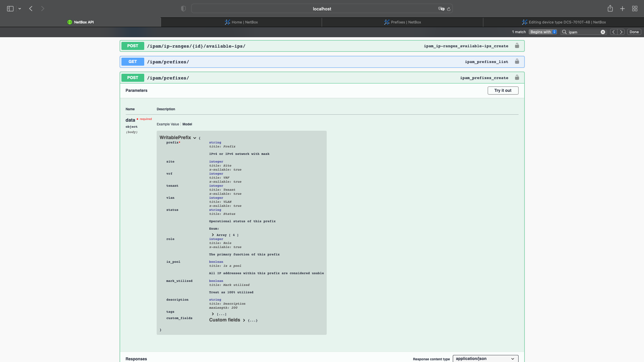Click the "Try it out" button
The height and width of the screenshot is (362, 644).
pyautogui.click(x=503, y=90)
